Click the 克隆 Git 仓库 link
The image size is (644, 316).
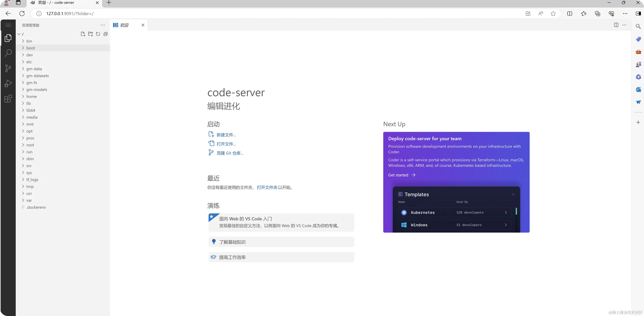coord(230,153)
